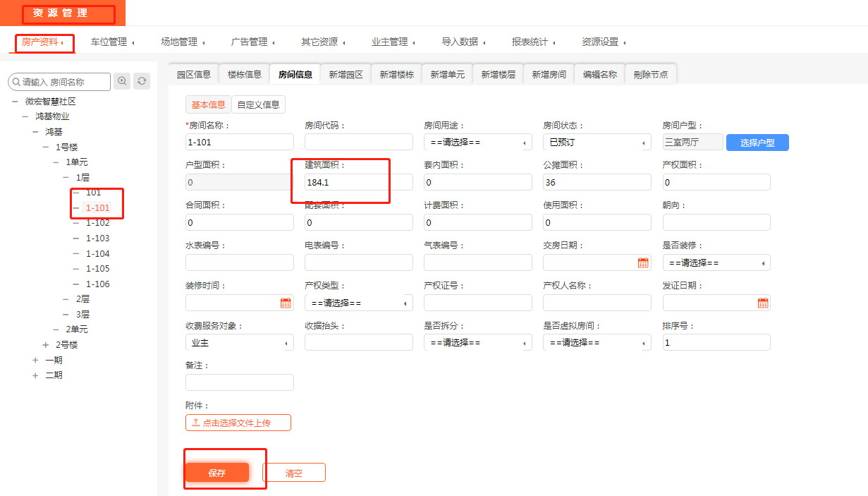
Task: Expand the 2号楼 tree node
Action: [x=47, y=345]
